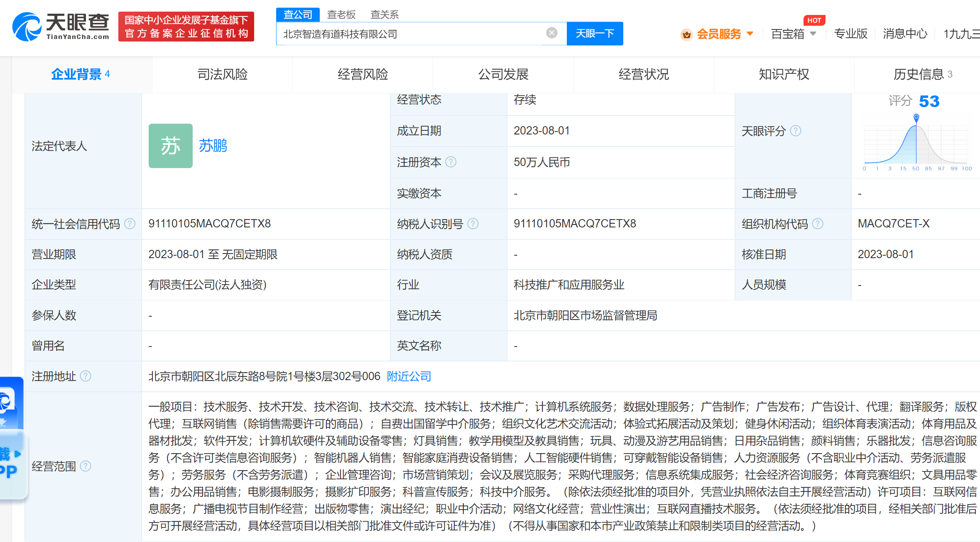Open the 司法风险 tab
This screenshot has width=980, height=542.
point(222,74)
